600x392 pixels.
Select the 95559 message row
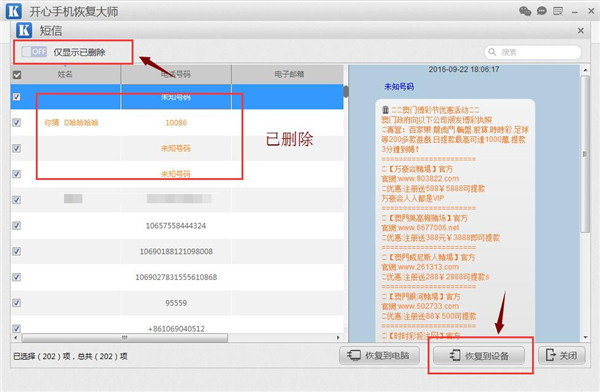click(x=177, y=303)
